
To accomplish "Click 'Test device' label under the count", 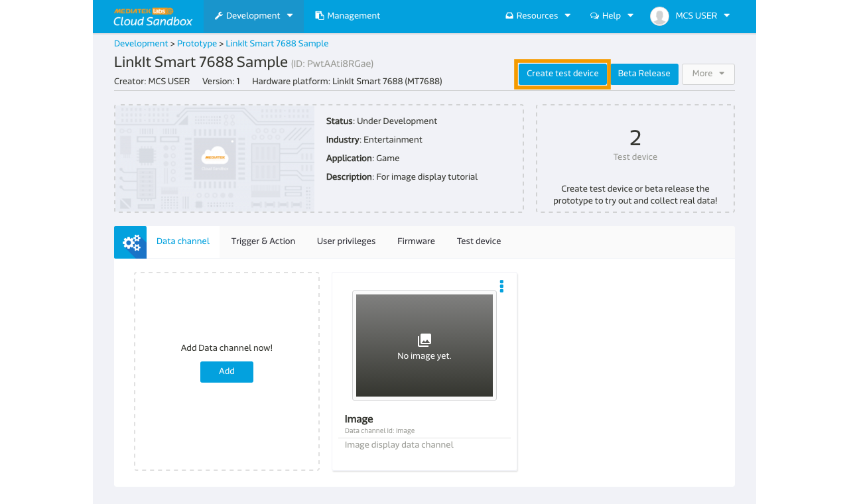I will click(635, 157).
